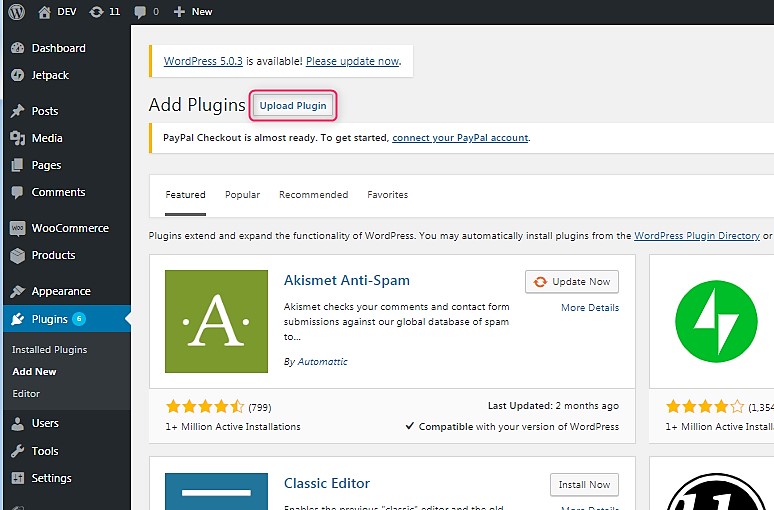Screen dimensions: 774x510
Task: Open the 'Please update now' link
Action: [352, 61]
